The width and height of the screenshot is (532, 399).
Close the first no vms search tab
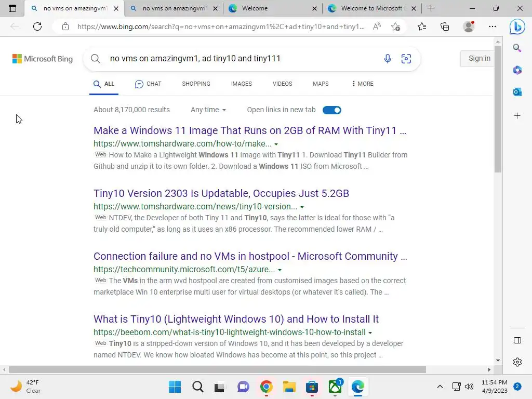116,8
